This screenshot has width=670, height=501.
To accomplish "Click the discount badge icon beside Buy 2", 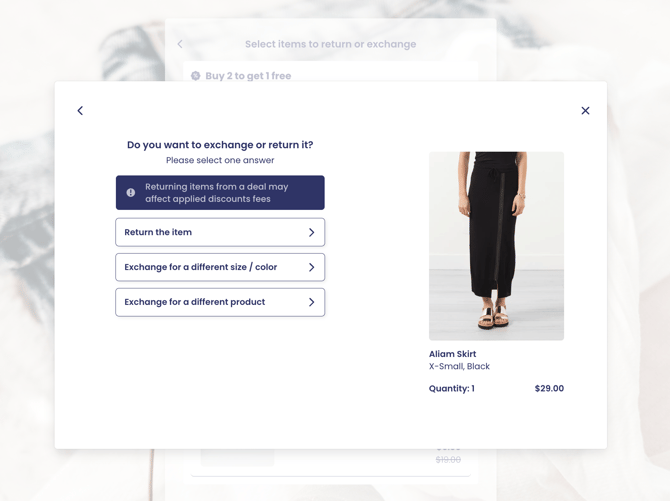I will tap(195, 76).
